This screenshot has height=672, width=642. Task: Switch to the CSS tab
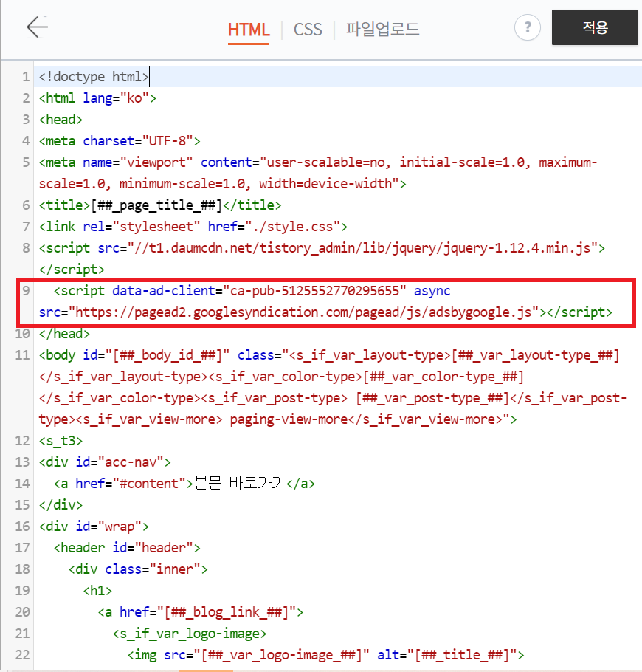point(308,30)
